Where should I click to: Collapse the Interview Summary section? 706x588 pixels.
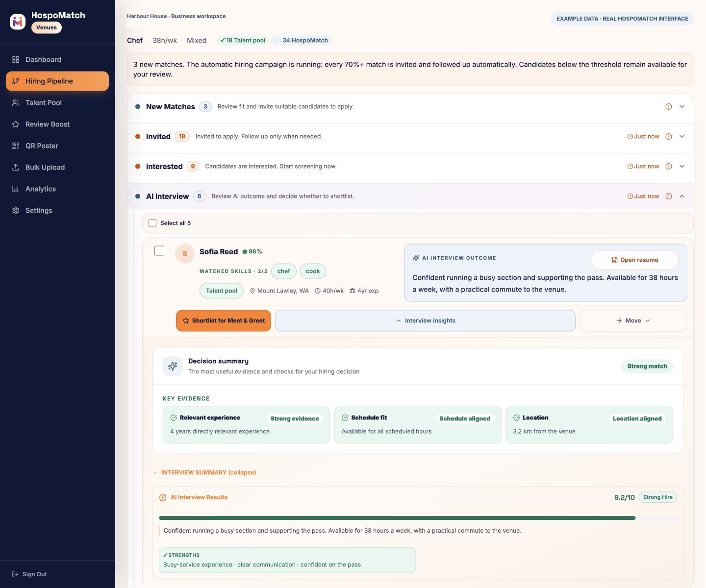point(205,473)
